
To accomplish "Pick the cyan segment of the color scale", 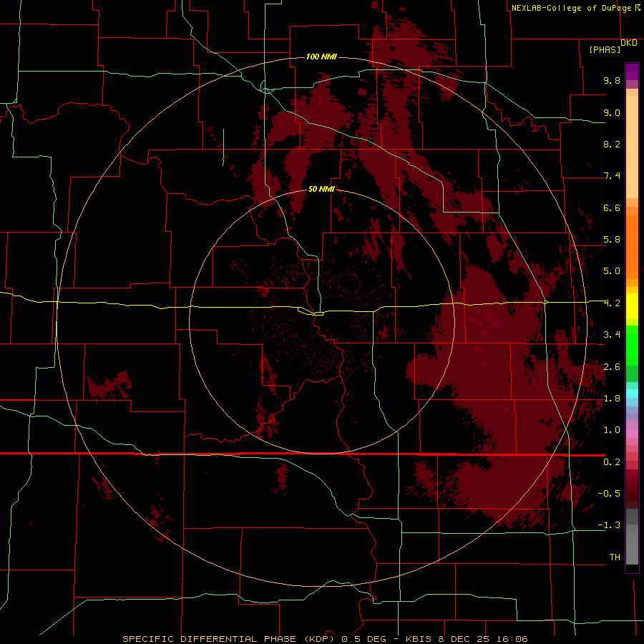I will click(x=632, y=394).
